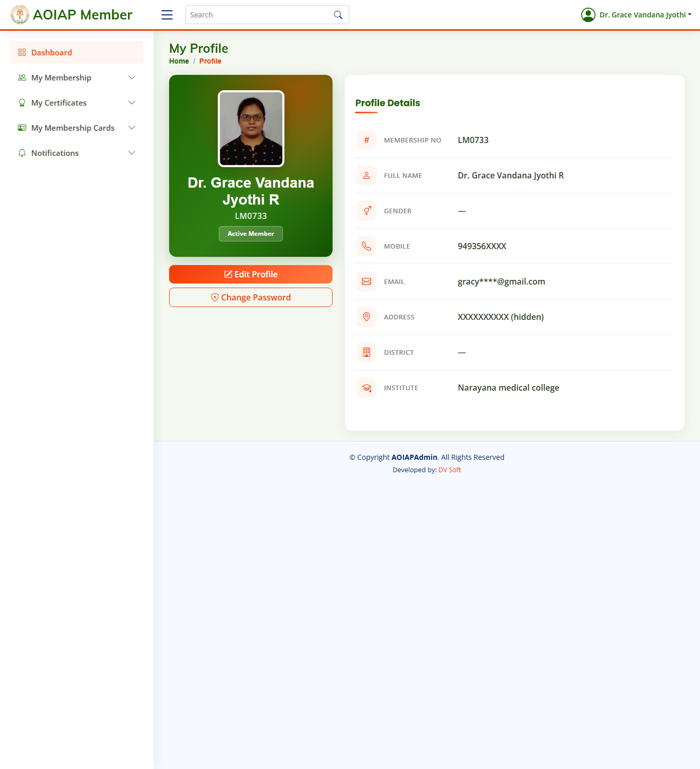Screen dimensions: 700x769
Task: Expand My Membership chevron
Action: (x=132, y=77)
